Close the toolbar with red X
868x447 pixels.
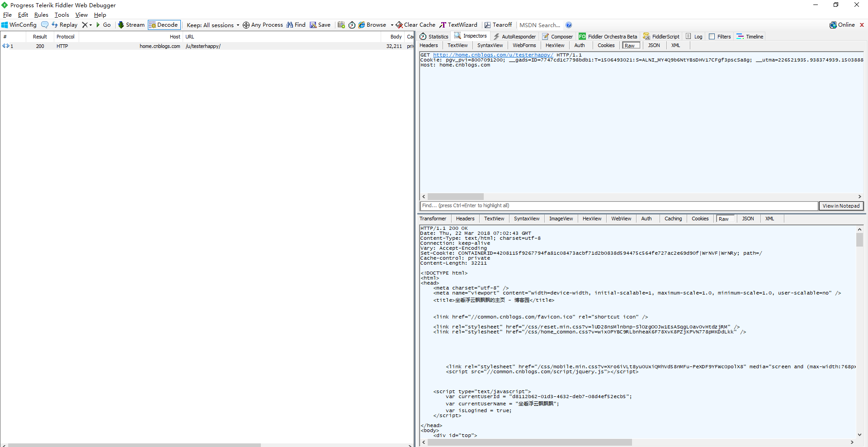tap(862, 25)
